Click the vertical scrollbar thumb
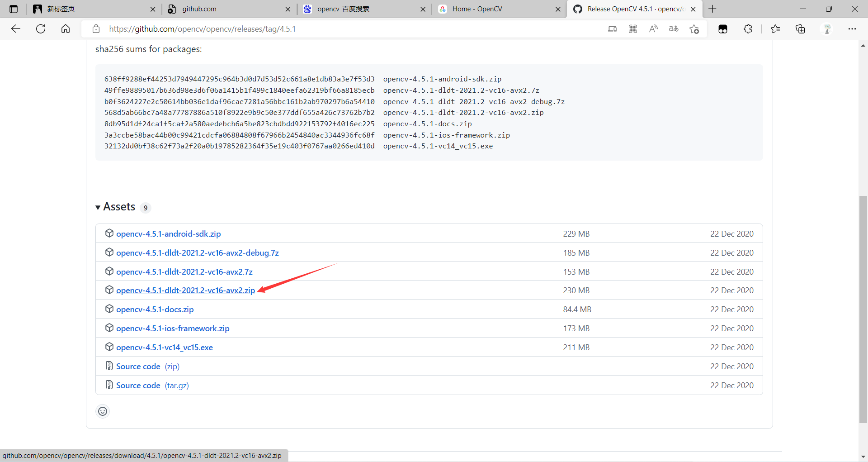This screenshot has width=868, height=462. [863, 310]
